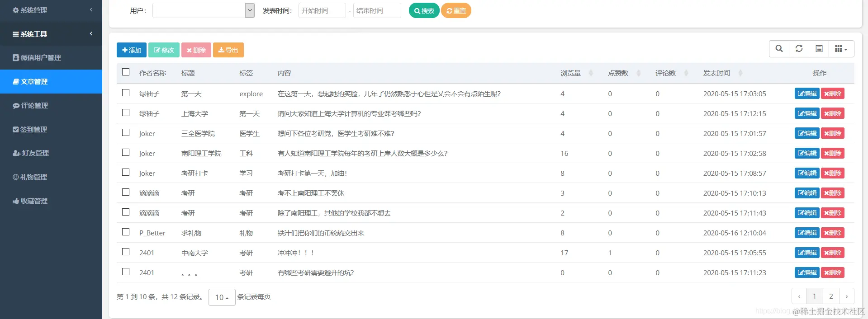868x319 pixels.
Task: Open 好友管理 menu item
Action: 51,153
